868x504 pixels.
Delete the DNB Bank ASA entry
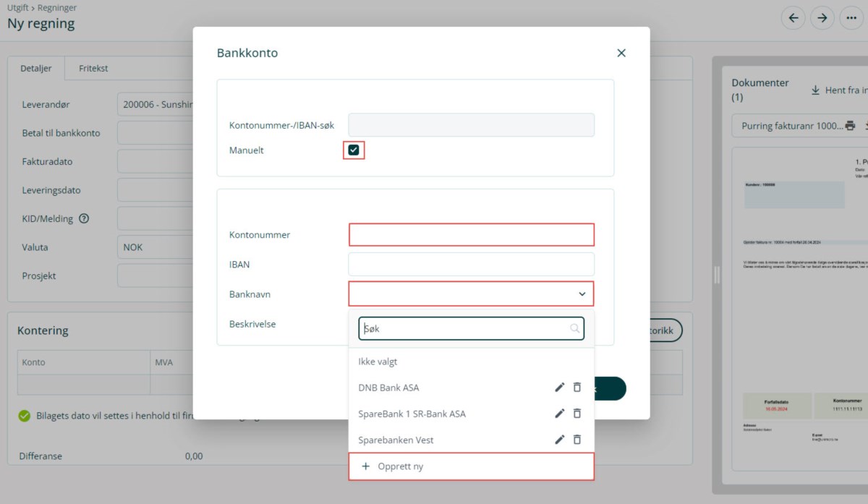click(x=576, y=388)
